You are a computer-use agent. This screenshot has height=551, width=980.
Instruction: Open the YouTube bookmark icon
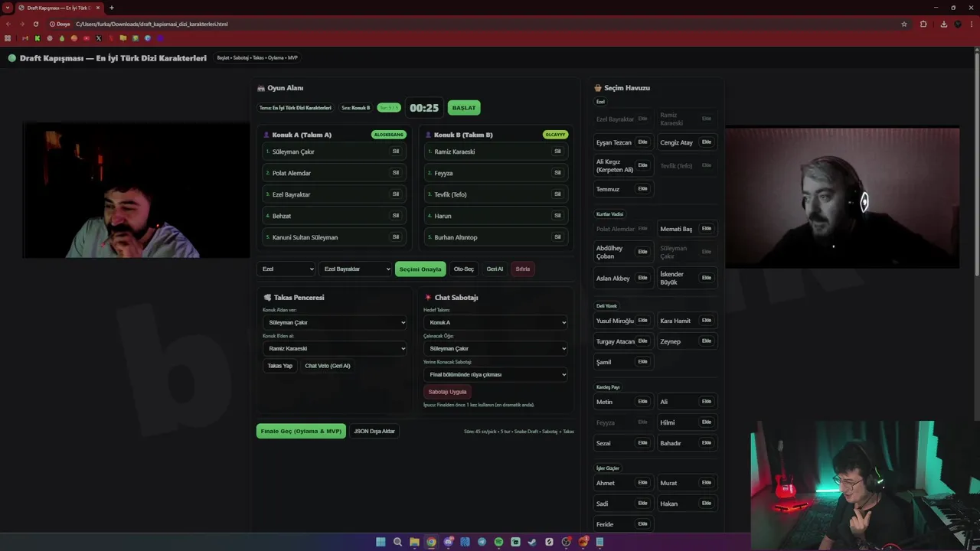(87, 38)
